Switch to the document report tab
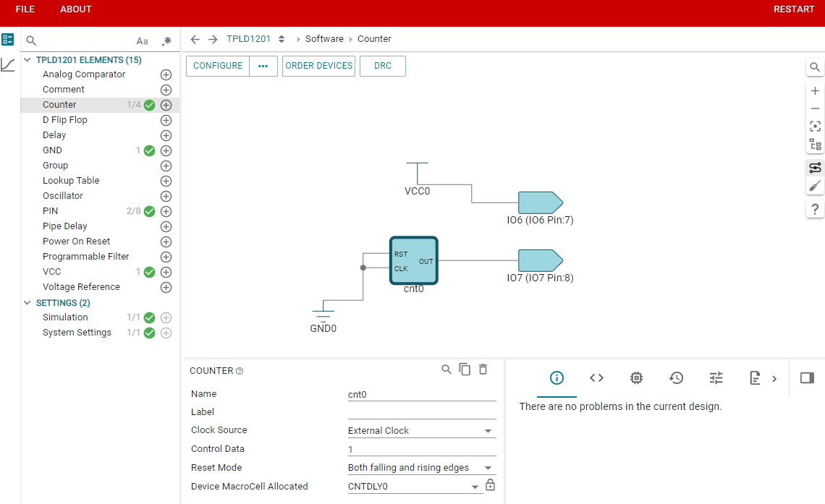The image size is (825, 504). pyautogui.click(x=755, y=378)
